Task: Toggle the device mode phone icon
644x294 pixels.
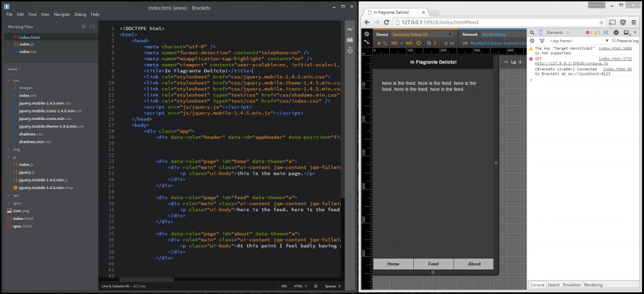Action: point(541,33)
